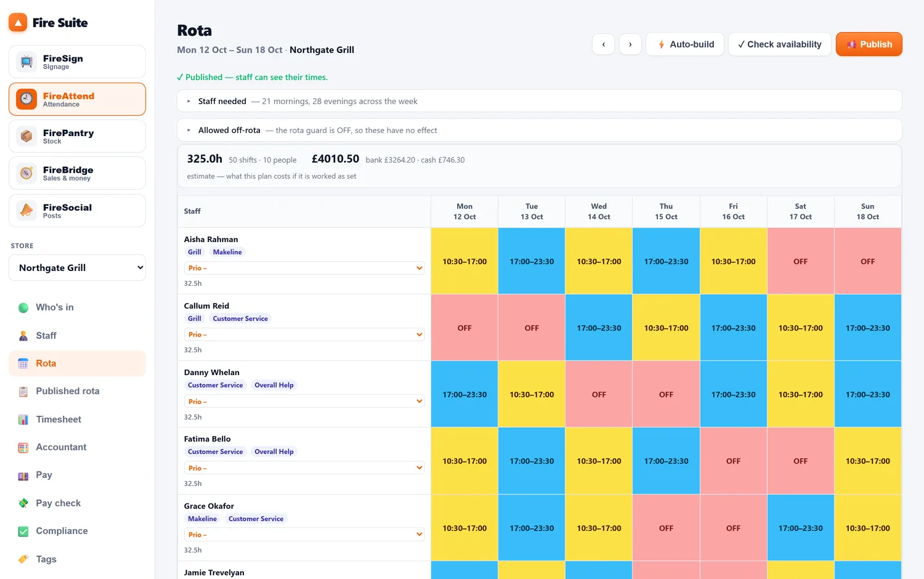The width and height of the screenshot is (924, 579).
Task: Click the Who's in green dot icon
Action: click(x=23, y=307)
